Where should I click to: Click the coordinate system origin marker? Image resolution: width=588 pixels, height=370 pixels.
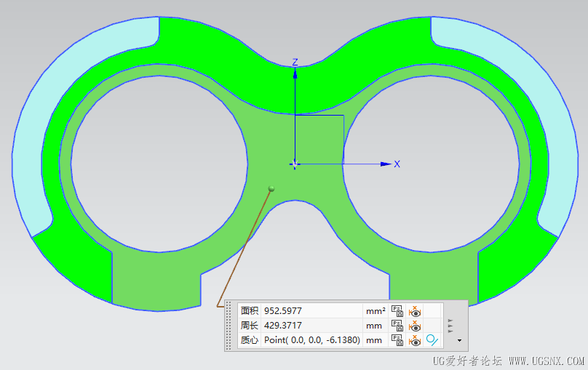point(295,164)
